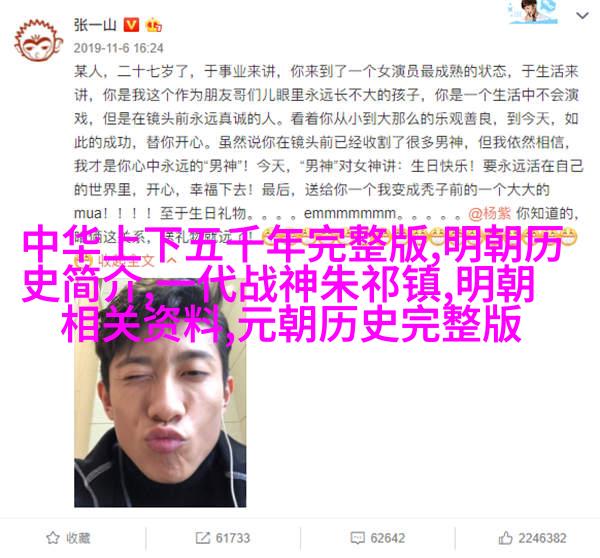This screenshot has height=558, width=600.
Task: Open the 61733 reposts count
Action: [x=233, y=538]
